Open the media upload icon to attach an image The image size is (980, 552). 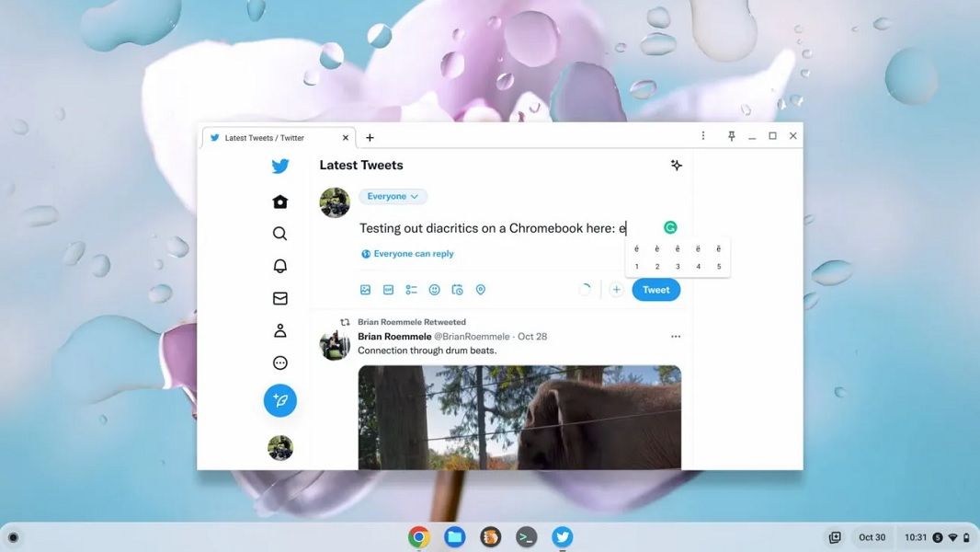(x=365, y=289)
